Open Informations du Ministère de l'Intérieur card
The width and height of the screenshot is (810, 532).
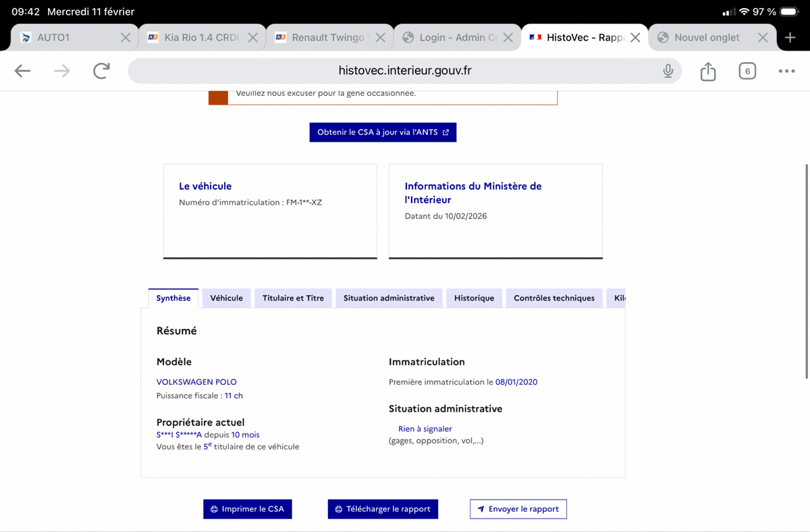(x=495, y=211)
